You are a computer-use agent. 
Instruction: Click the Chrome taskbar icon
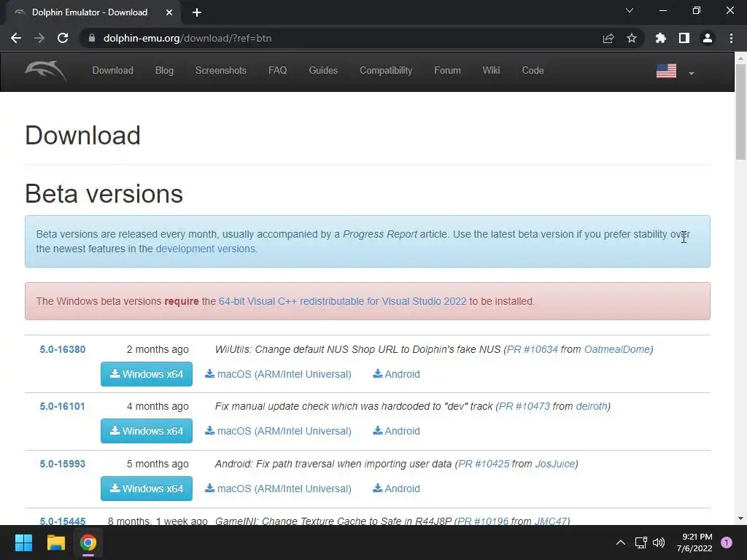point(88,542)
